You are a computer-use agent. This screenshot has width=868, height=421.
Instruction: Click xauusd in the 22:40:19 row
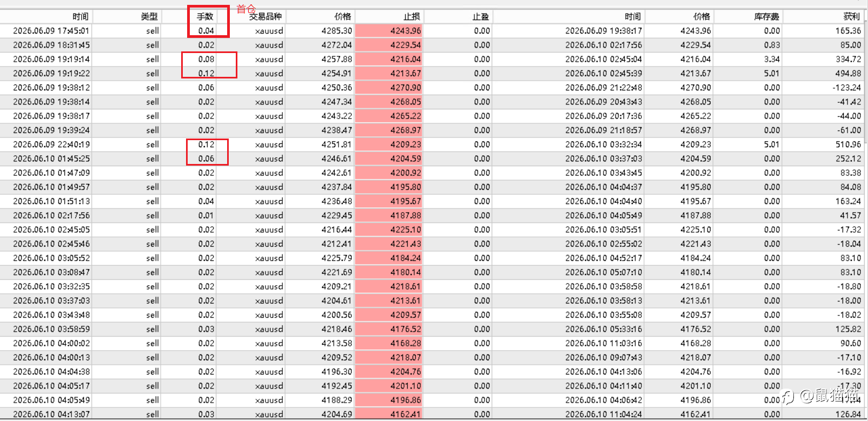[269, 144]
